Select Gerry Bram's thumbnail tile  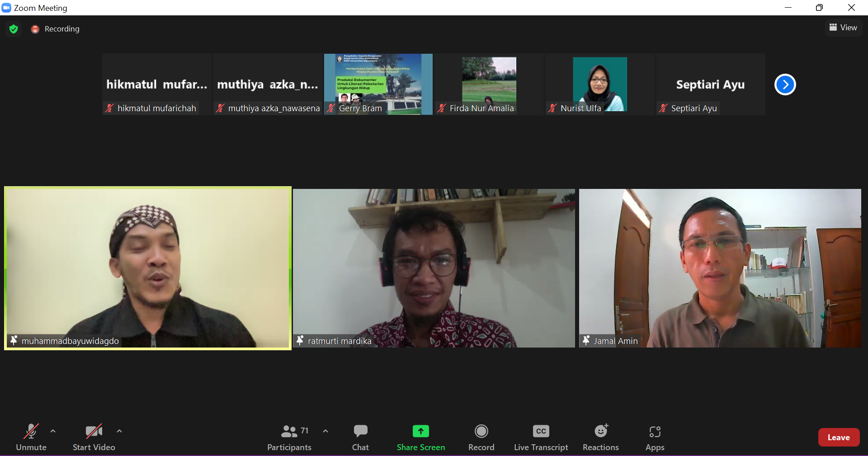pos(378,84)
